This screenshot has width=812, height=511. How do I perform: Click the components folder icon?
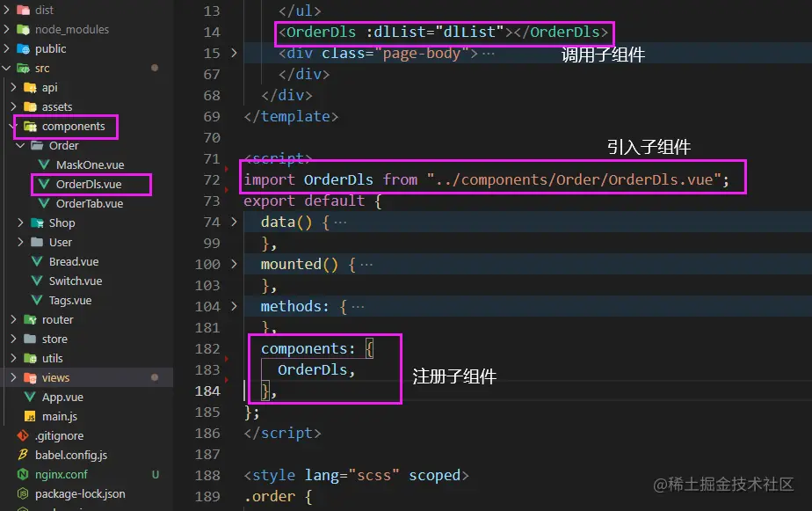click(30, 127)
